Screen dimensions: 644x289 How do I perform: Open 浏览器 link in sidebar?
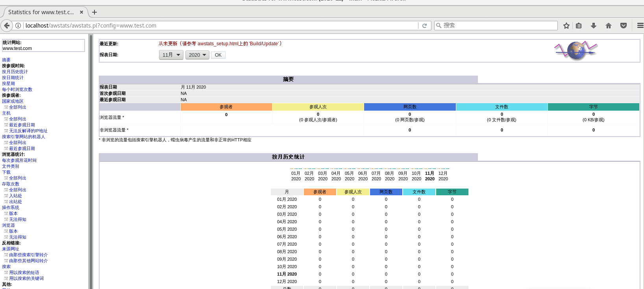pos(8,225)
